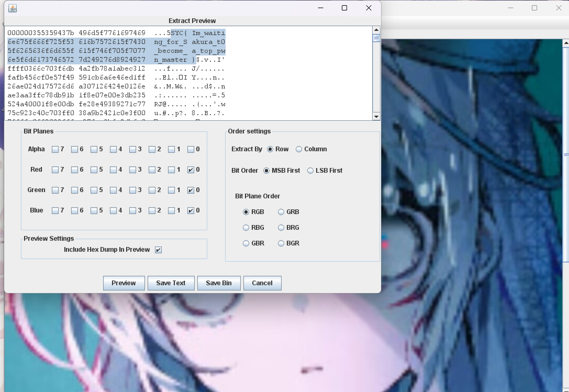569x392 pixels.
Task: Enable Red bit plane 1
Action: click(x=171, y=170)
